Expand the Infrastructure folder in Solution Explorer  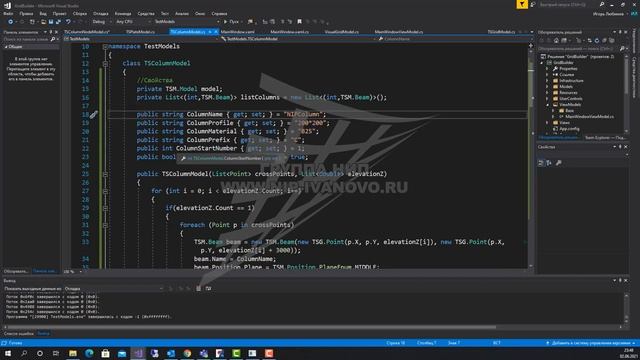(547, 81)
